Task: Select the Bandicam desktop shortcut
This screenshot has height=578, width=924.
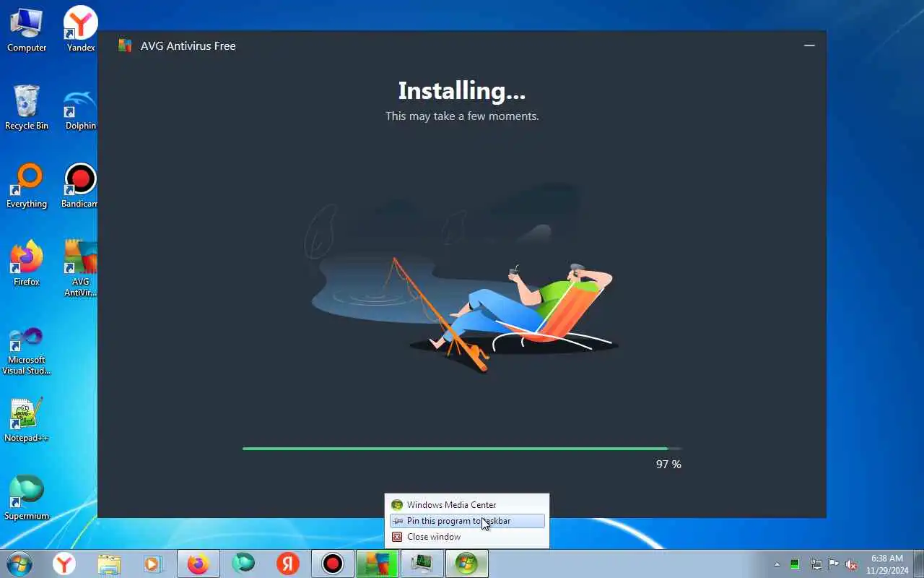Action: click(81, 186)
